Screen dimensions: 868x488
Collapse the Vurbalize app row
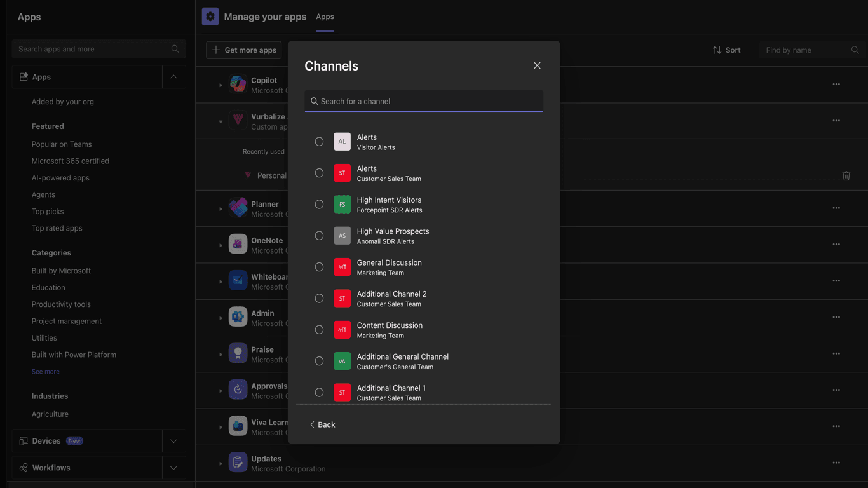220,121
